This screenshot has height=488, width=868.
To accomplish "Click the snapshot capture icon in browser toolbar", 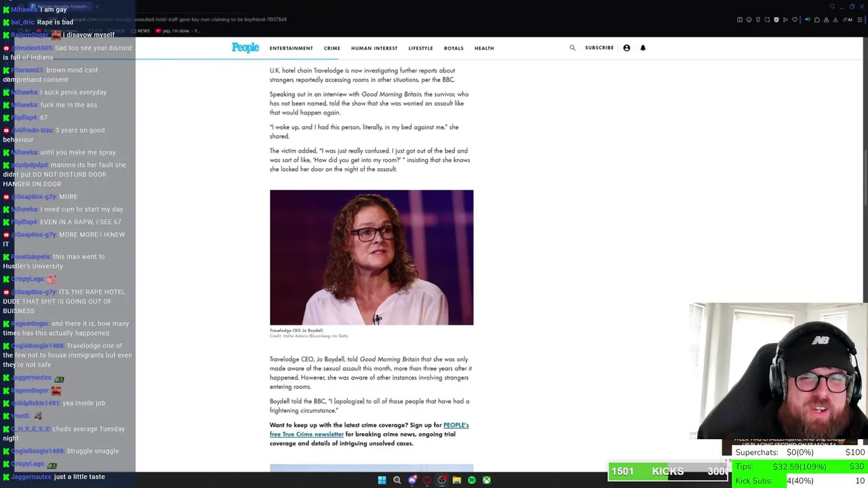I will [767, 20].
